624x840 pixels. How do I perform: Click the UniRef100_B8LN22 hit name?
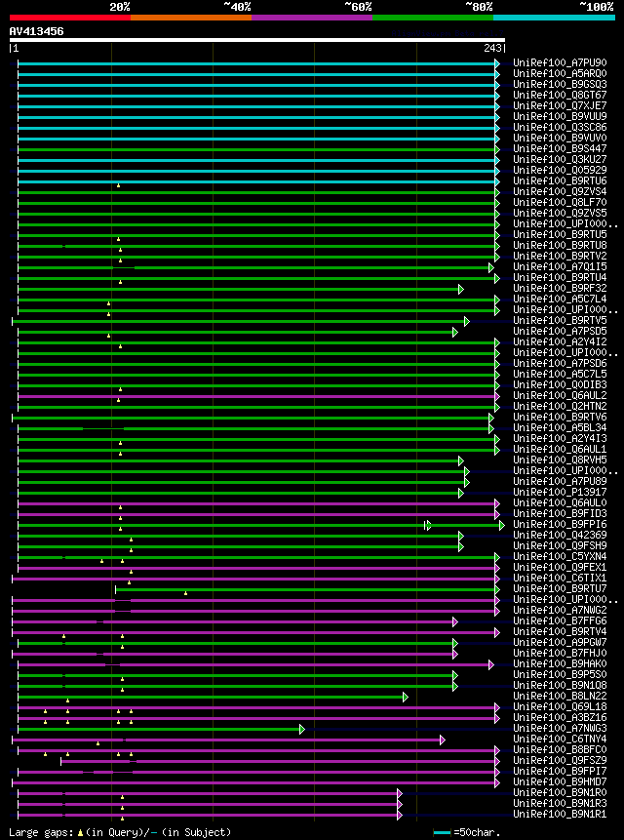coord(560,696)
